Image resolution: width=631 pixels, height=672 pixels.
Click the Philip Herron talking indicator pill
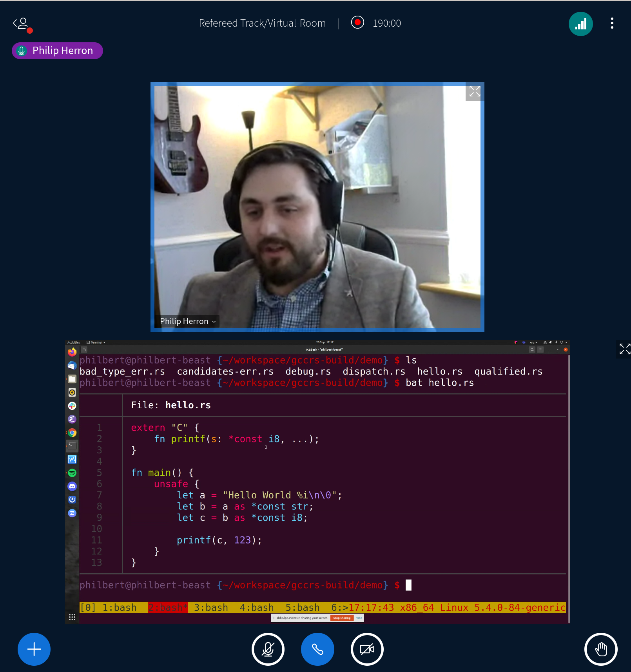tap(57, 51)
